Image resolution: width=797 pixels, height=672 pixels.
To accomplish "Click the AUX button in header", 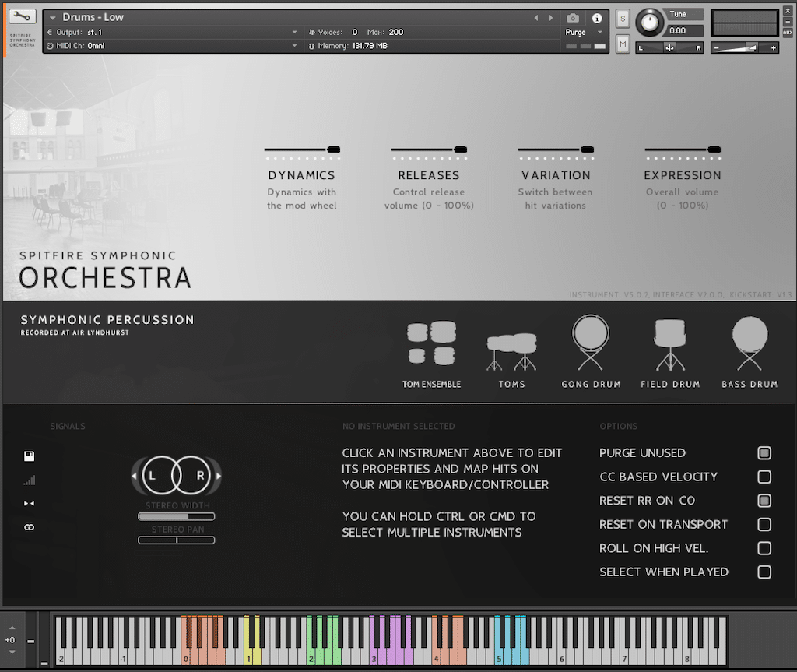I will click(788, 33).
